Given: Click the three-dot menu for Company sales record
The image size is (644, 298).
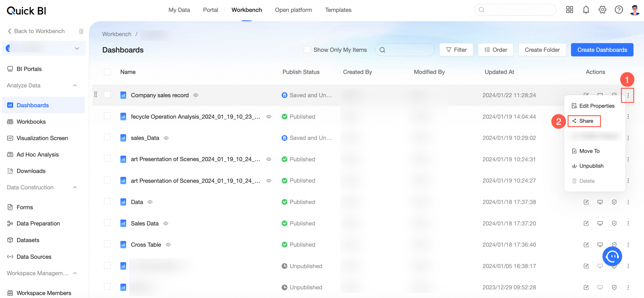Looking at the screenshot, I should [628, 95].
